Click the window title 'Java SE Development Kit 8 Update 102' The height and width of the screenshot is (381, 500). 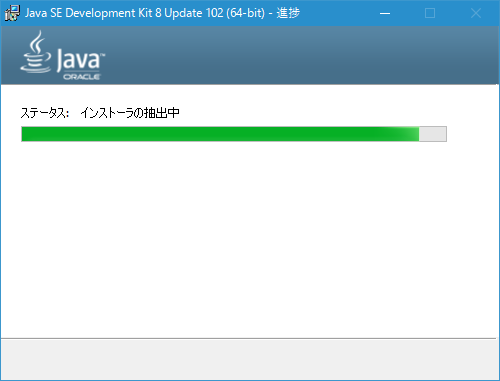click(x=124, y=13)
